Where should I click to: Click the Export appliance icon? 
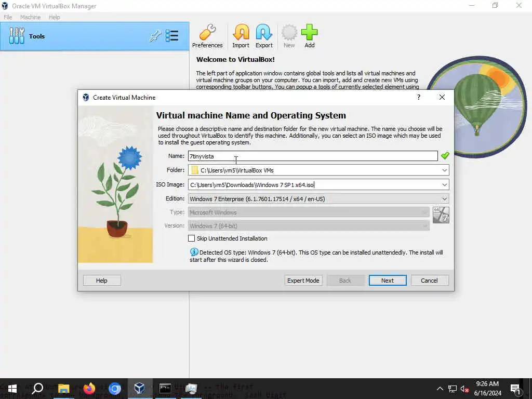pyautogui.click(x=264, y=36)
